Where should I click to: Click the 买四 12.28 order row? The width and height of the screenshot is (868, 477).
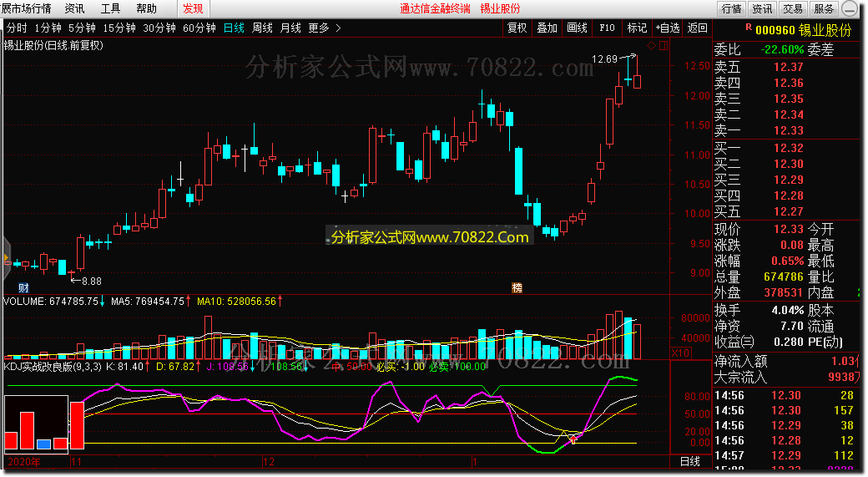click(786, 196)
